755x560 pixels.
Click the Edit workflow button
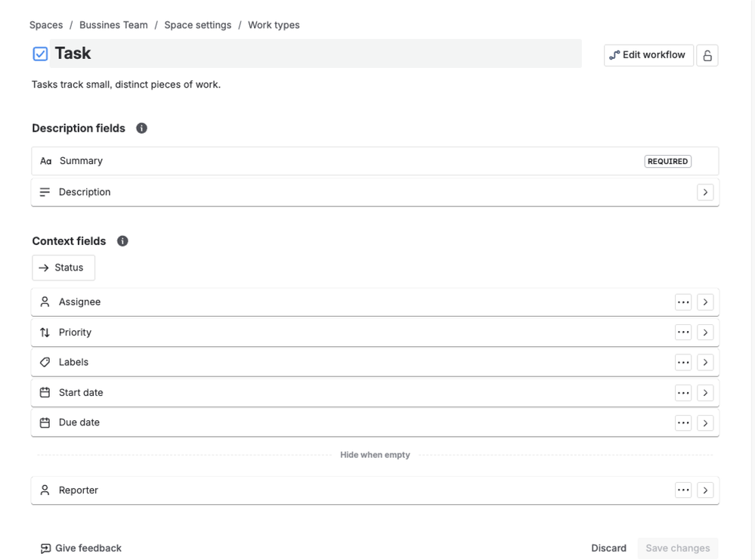click(x=648, y=54)
